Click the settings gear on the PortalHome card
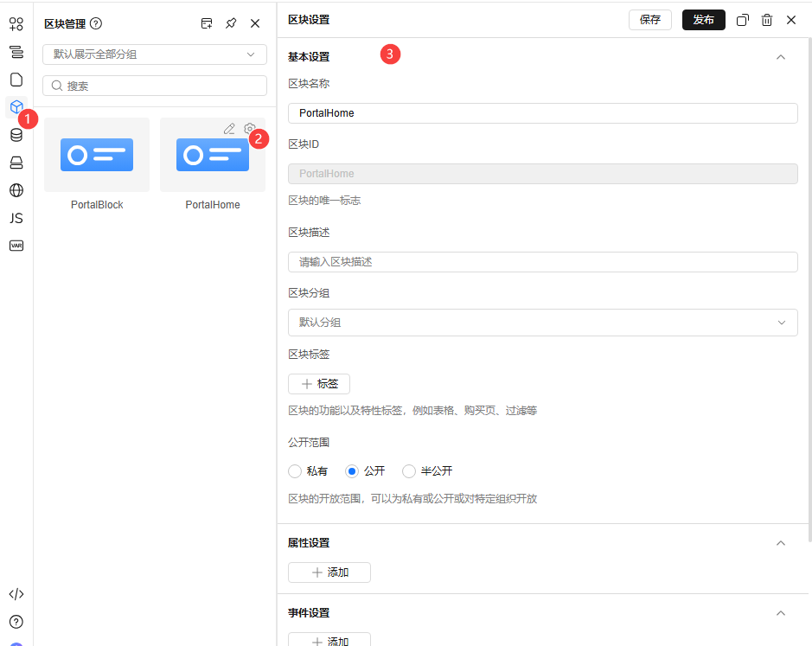This screenshot has width=812, height=646. (249, 128)
